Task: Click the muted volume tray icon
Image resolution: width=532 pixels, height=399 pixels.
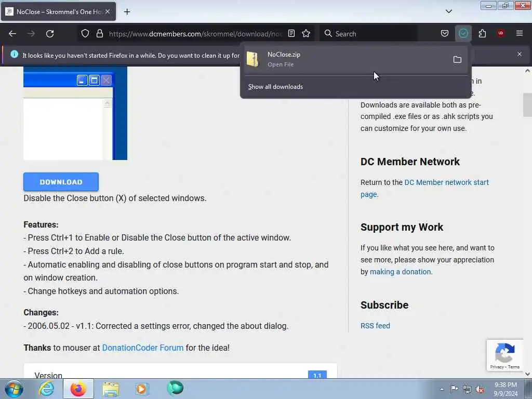Action: tap(480, 390)
